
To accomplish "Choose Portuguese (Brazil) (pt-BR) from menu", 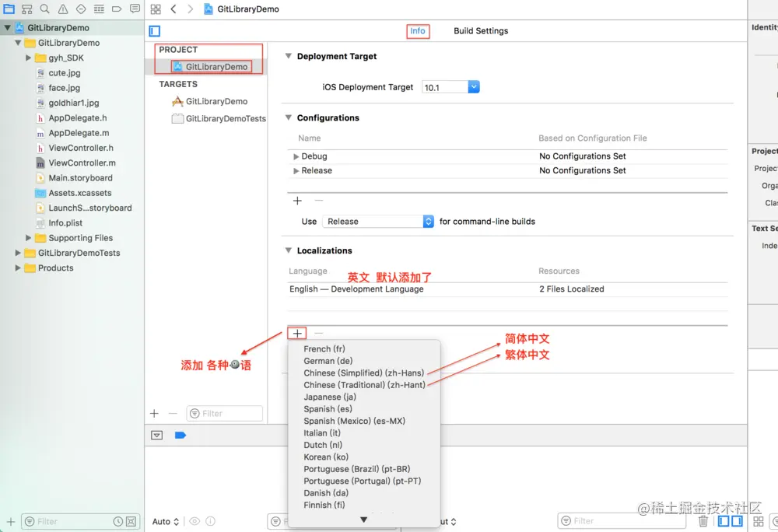I will pos(363,468).
